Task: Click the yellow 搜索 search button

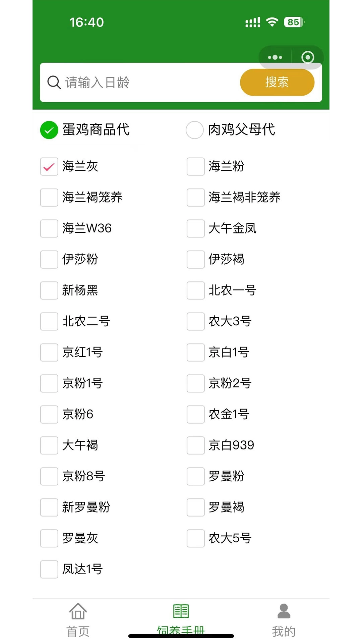Action: coord(277,83)
